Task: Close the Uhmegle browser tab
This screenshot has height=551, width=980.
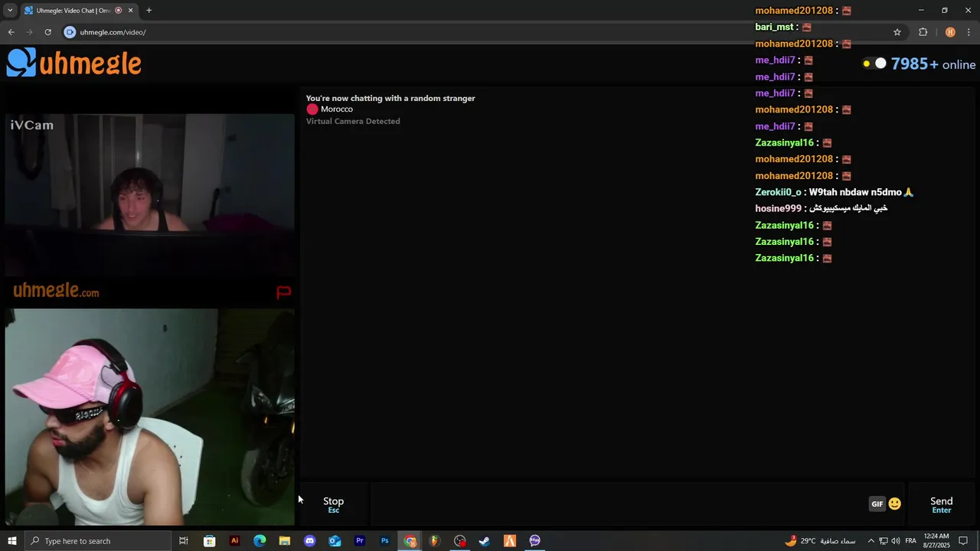Action: (x=130, y=11)
